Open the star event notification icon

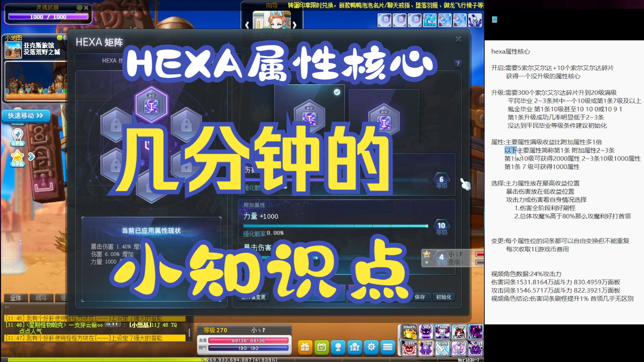point(17,158)
